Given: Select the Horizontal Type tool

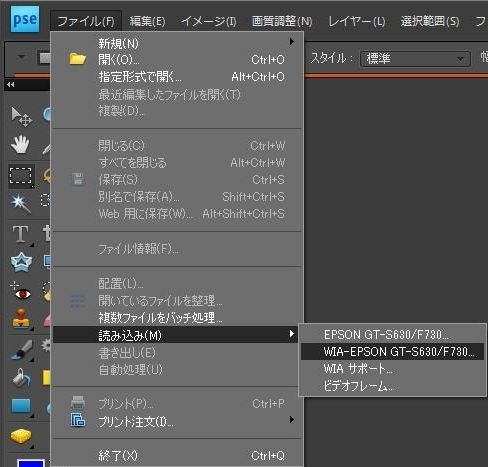Looking at the screenshot, I should click(x=21, y=234).
